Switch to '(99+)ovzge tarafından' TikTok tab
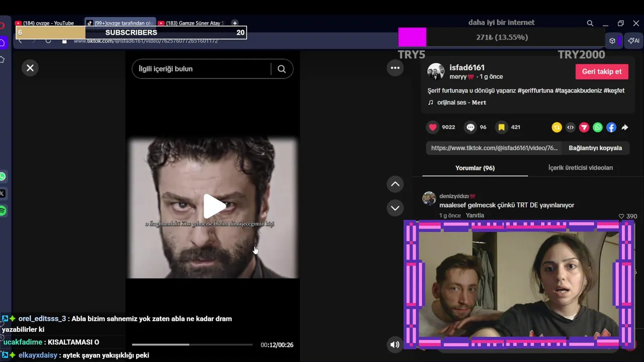Viewport: 644px width, 362px height. (x=120, y=23)
